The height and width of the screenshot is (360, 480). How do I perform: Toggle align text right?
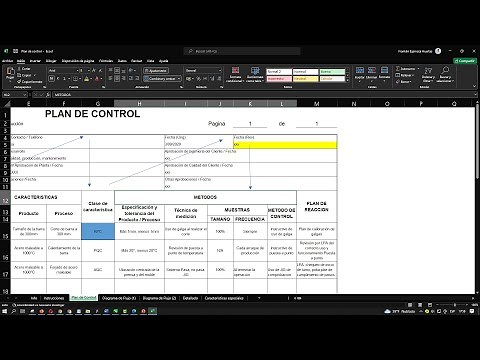(x=123, y=79)
